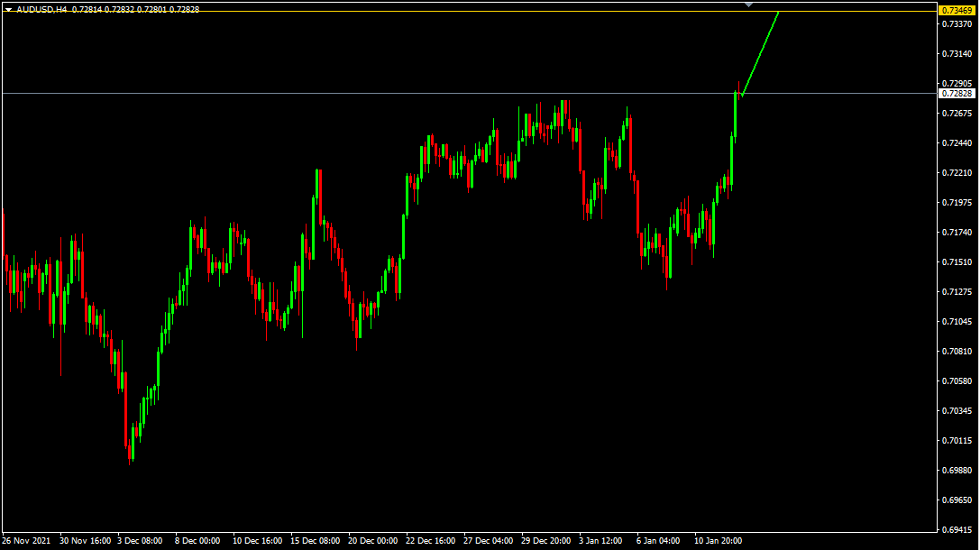Click the 26 Nov 2021 date label

click(x=26, y=541)
